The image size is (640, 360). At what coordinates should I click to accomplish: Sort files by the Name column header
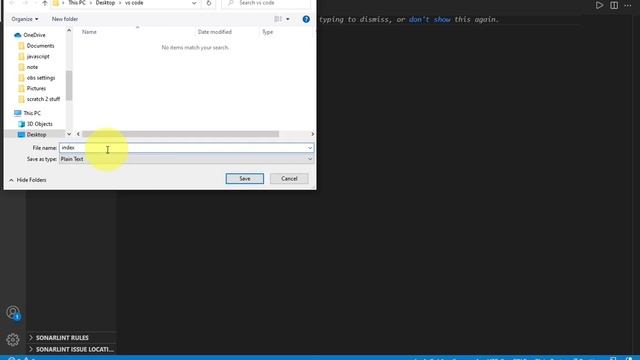(x=89, y=32)
